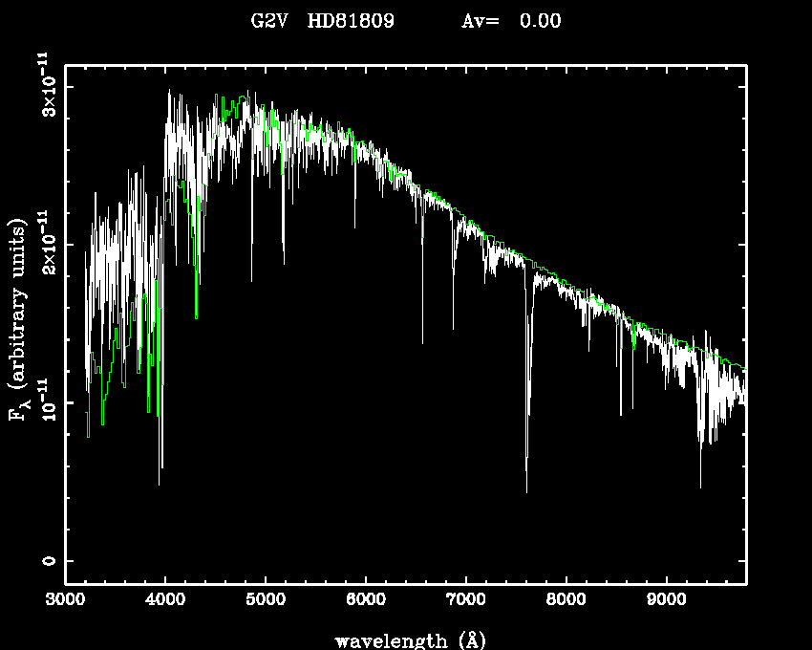
Task: Click the 6000 wavelength tick label
Action: 365,600
